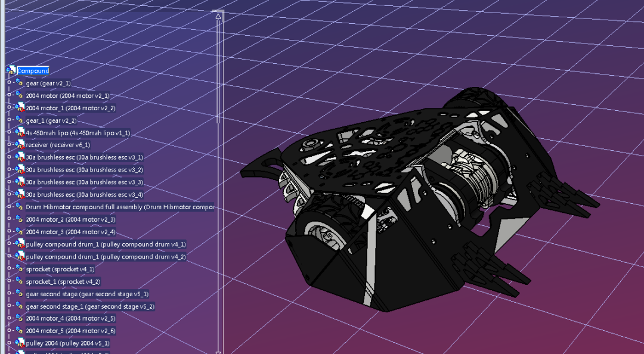Click the specification tree vertical scrollbar track
This screenshot has width=644, height=354.
(218, 185)
